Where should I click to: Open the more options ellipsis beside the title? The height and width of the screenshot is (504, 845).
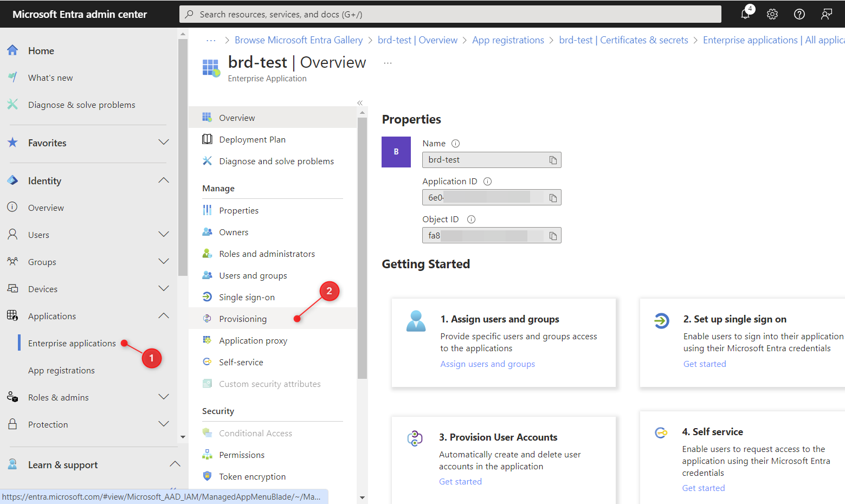(388, 63)
